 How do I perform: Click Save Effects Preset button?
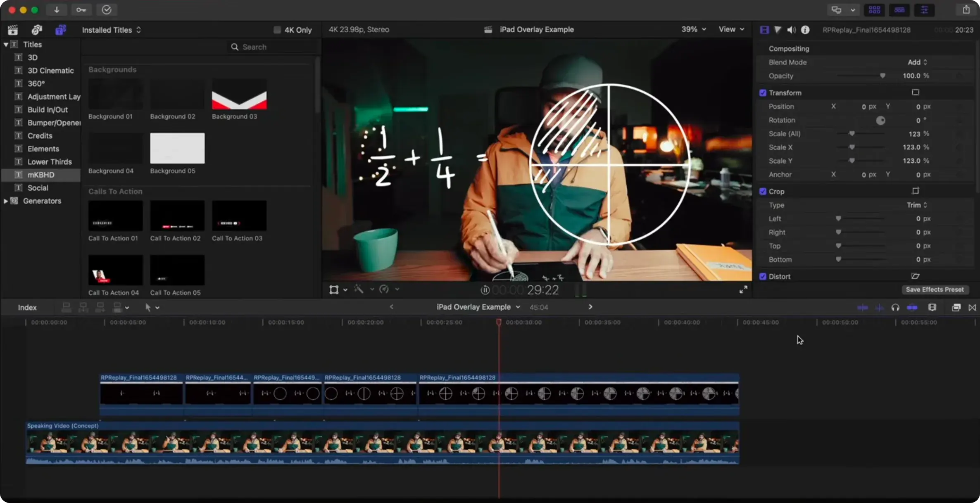tap(935, 289)
